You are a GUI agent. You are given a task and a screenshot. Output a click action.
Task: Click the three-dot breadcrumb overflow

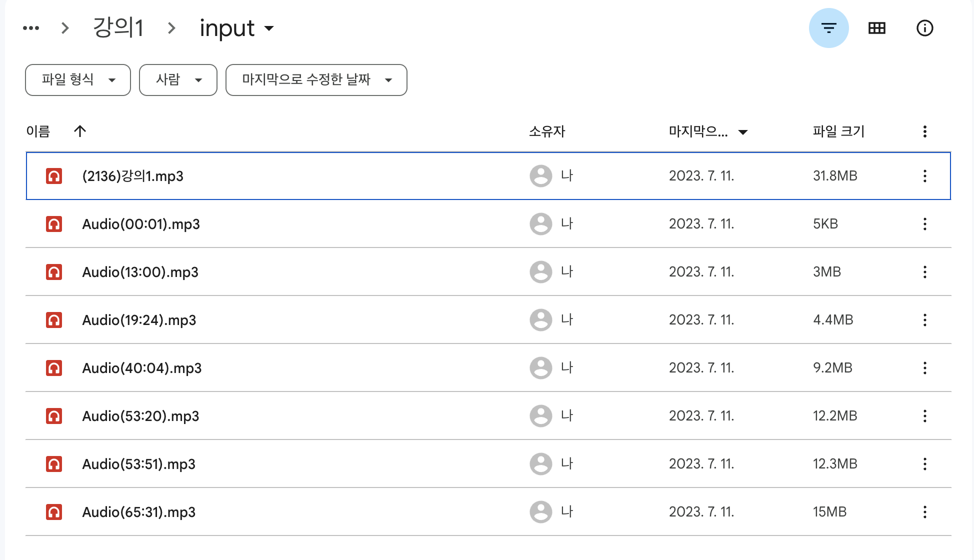coord(31,28)
